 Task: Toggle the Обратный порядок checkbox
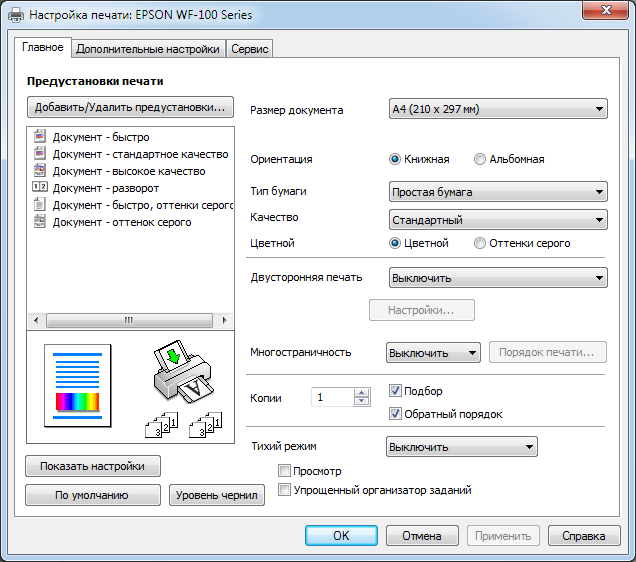coord(395,414)
